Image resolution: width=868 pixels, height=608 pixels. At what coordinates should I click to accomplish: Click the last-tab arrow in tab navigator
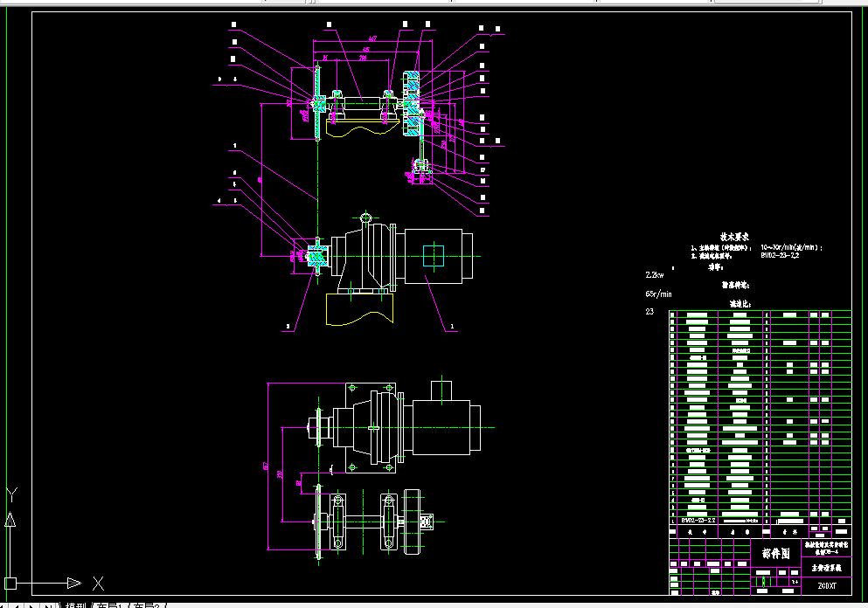(x=49, y=605)
